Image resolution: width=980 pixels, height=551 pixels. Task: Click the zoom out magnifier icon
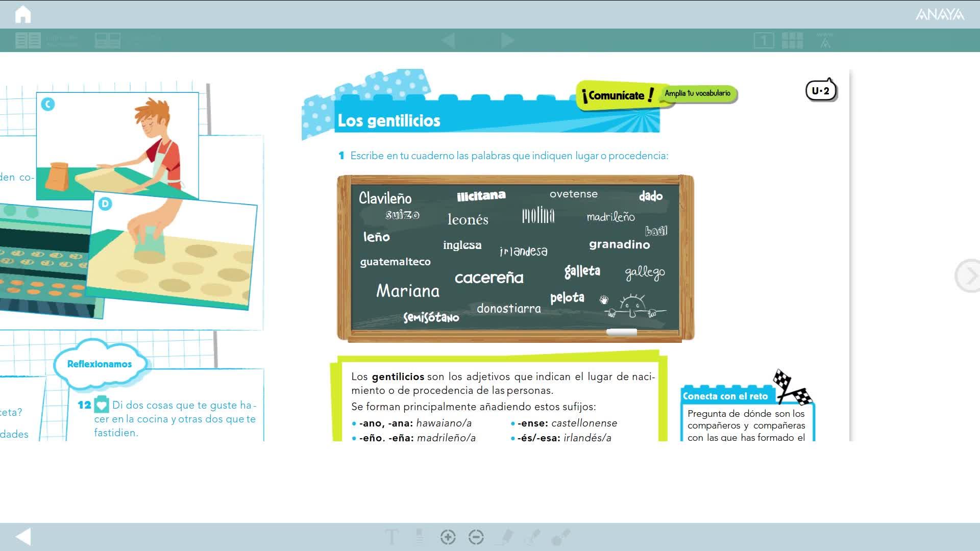[476, 537]
